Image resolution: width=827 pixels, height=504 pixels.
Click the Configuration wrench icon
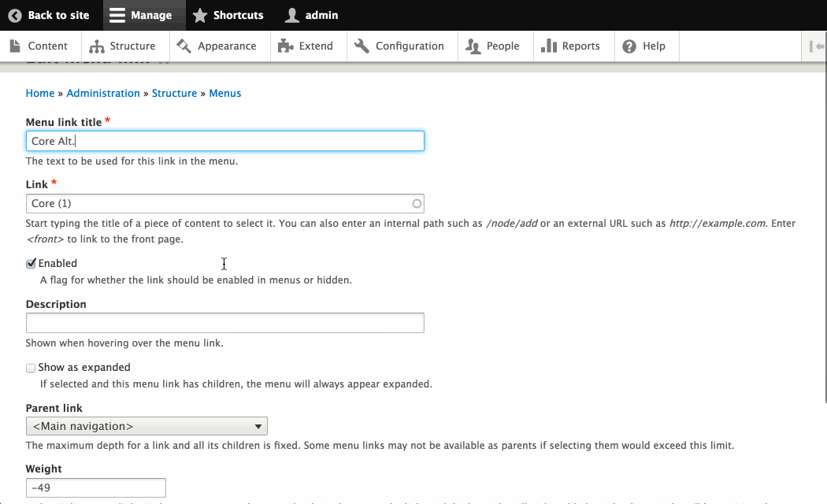(362, 46)
